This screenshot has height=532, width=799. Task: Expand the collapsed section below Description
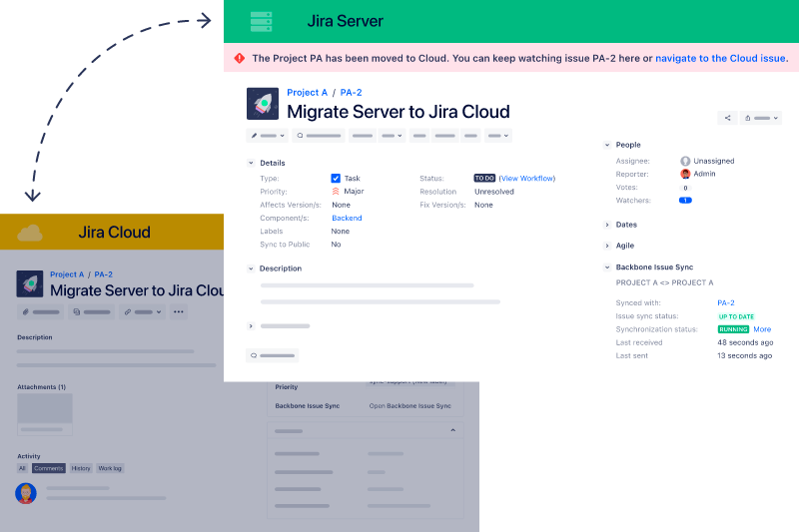tap(251, 325)
